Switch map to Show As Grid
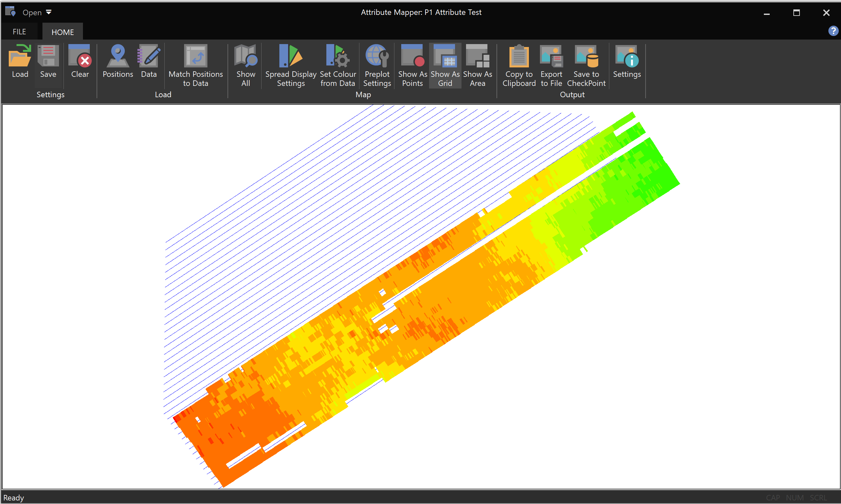Viewport: 841px width, 504px height. coord(445,65)
